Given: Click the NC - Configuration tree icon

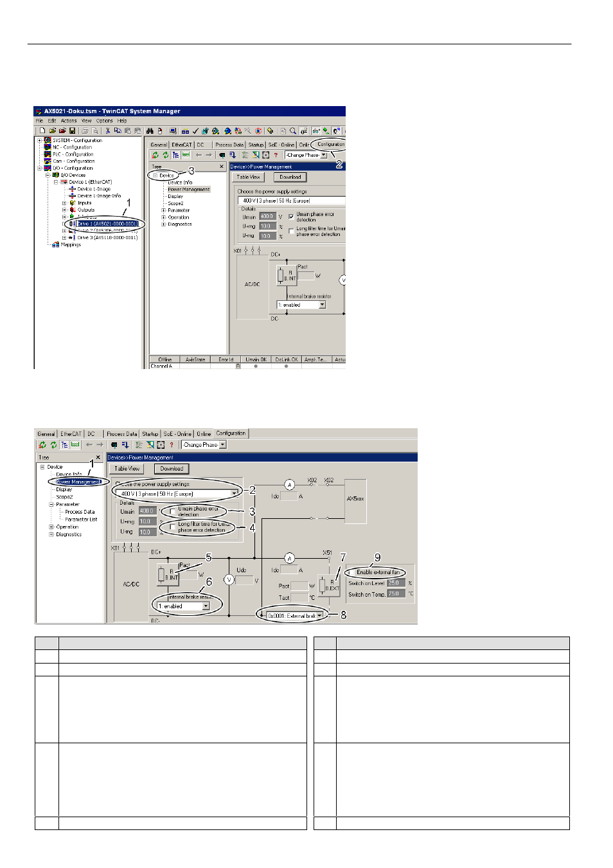Looking at the screenshot, I should coord(48,147).
